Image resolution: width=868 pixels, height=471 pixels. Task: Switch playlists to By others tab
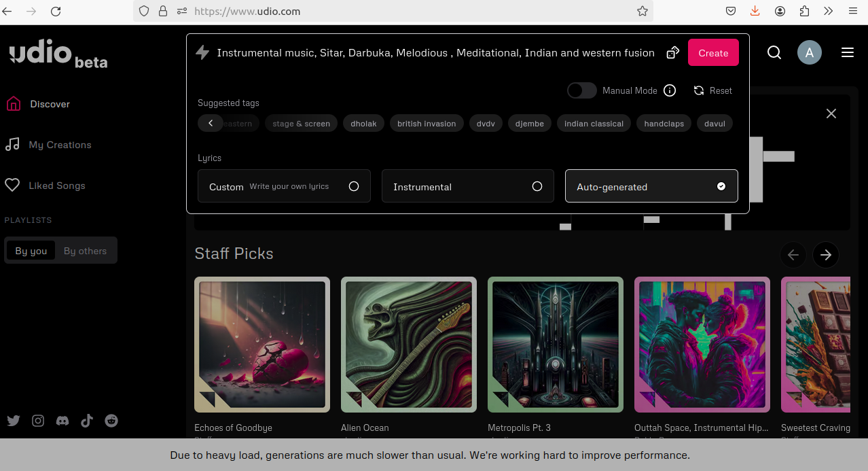tap(85, 251)
